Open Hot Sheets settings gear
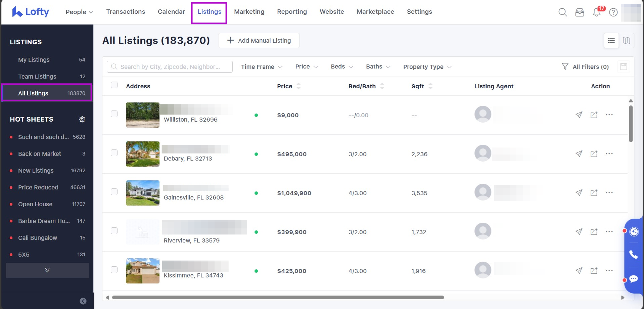The image size is (644, 309). pyautogui.click(x=82, y=119)
